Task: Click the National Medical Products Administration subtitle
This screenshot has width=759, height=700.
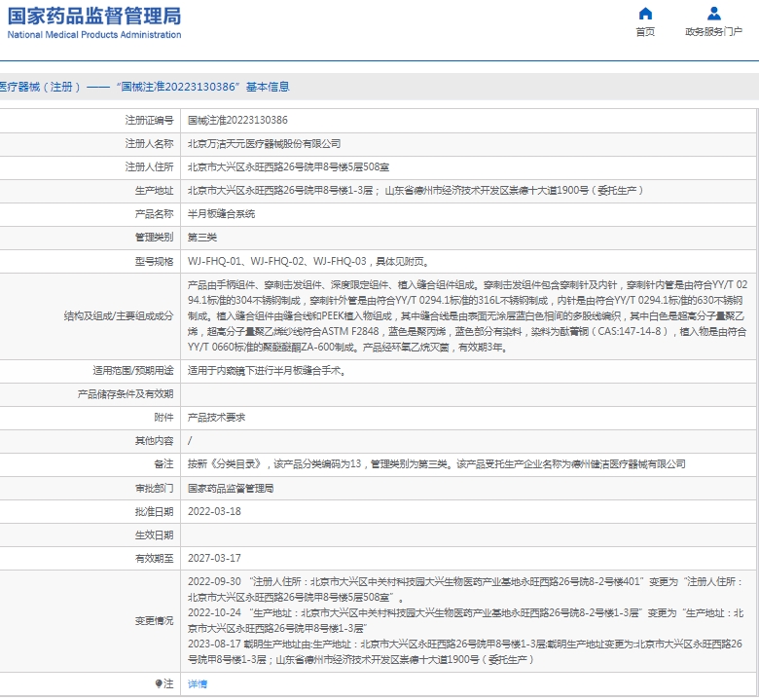Action: coord(94,35)
